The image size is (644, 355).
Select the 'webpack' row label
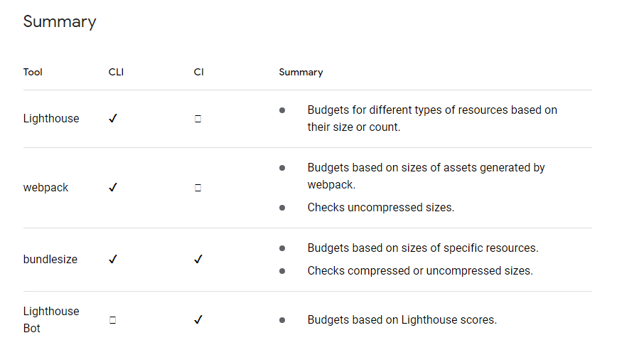tap(45, 188)
